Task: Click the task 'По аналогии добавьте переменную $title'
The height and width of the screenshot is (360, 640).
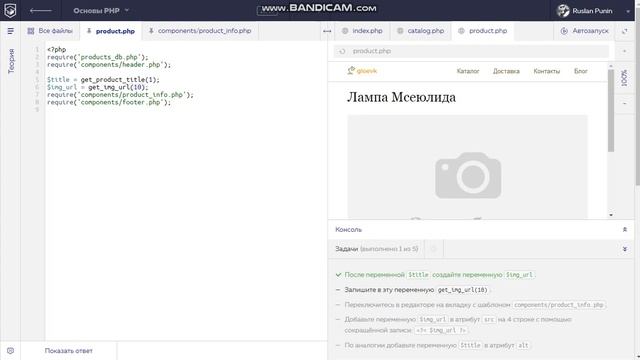Action: pos(433,345)
